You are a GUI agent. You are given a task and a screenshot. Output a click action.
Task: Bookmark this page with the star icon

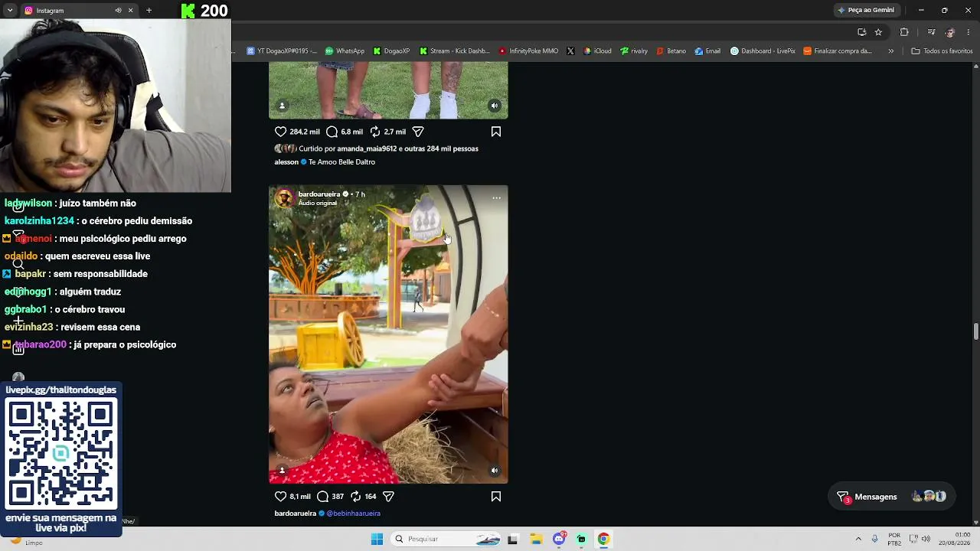point(878,32)
